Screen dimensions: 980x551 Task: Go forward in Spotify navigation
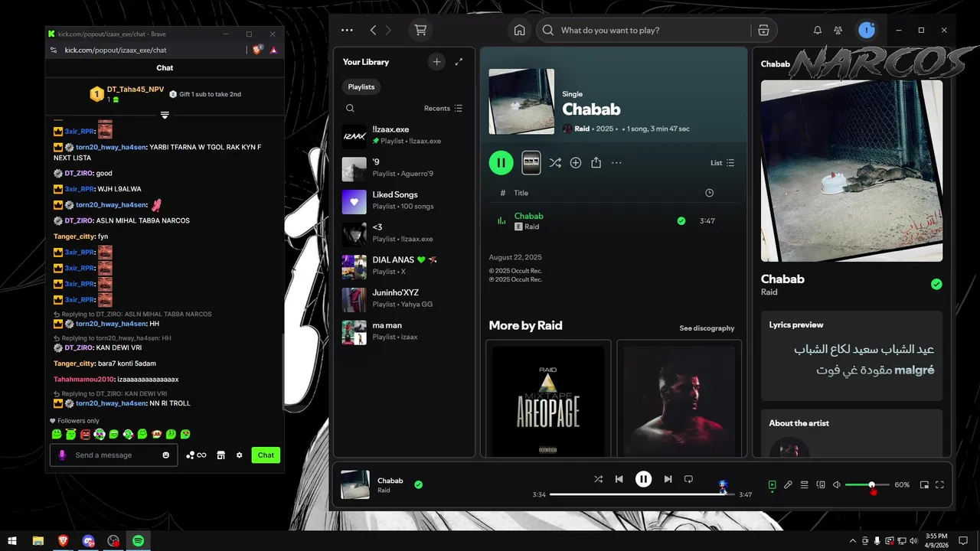[388, 30]
